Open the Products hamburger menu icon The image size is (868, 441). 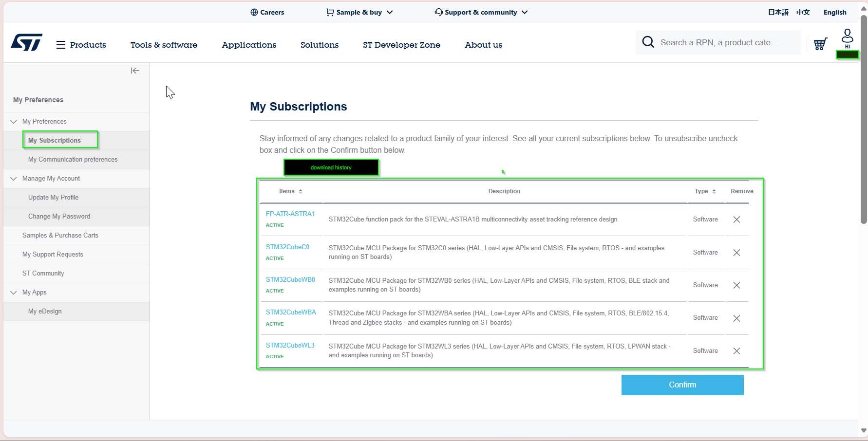coord(61,45)
